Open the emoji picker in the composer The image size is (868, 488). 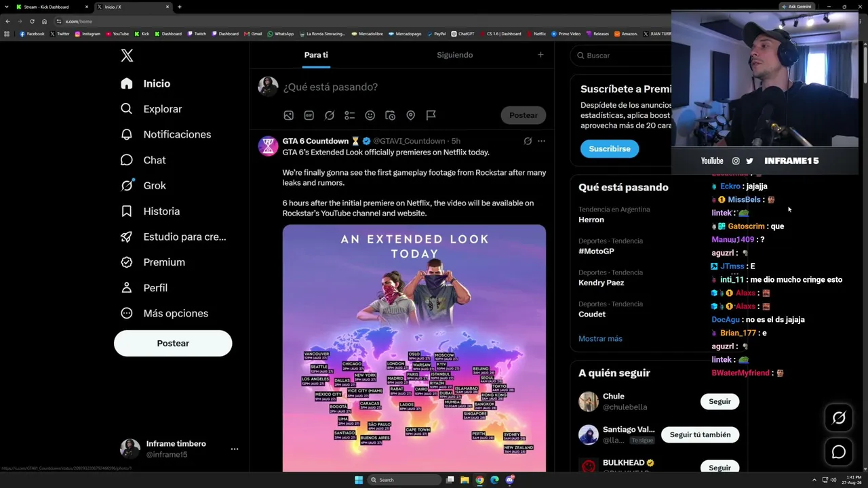coord(370,115)
